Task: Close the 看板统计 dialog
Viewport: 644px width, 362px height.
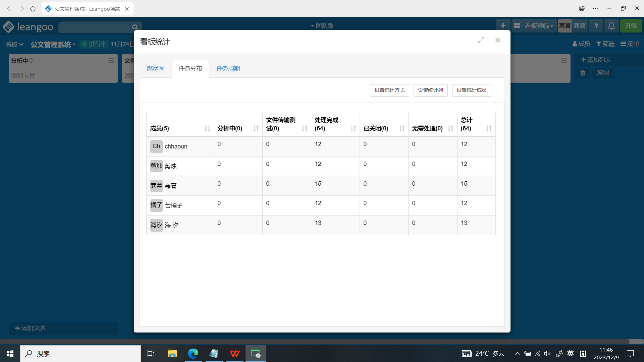Action: [x=498, y=40]
